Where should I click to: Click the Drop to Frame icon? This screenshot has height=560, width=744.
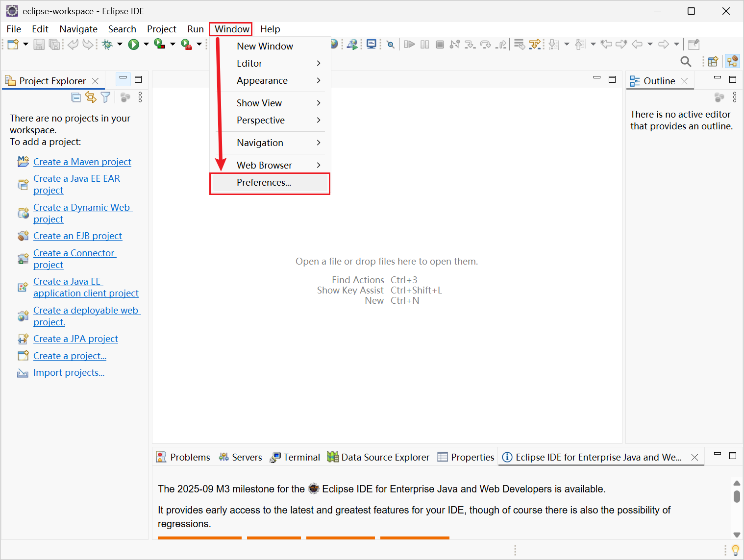point(520,45)
